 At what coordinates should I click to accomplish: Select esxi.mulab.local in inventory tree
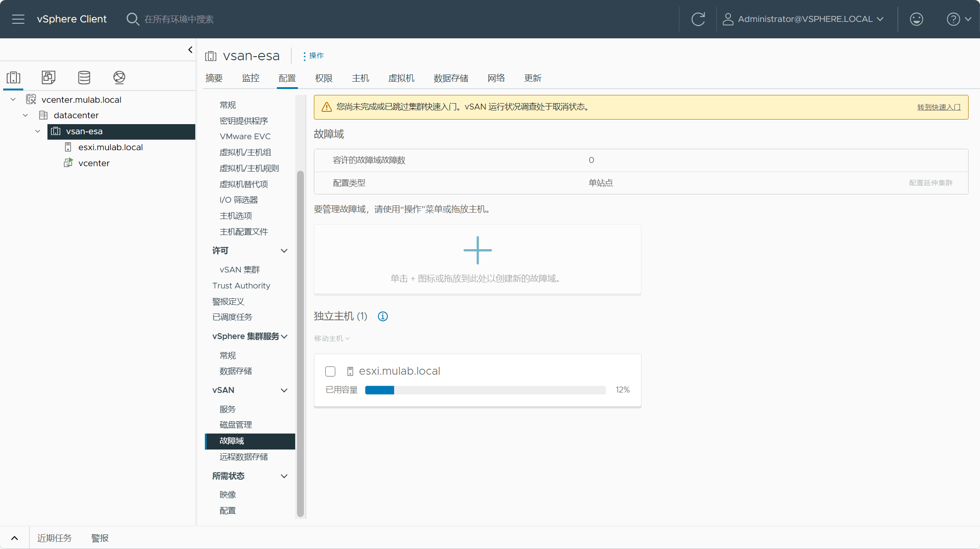[110, 147]
